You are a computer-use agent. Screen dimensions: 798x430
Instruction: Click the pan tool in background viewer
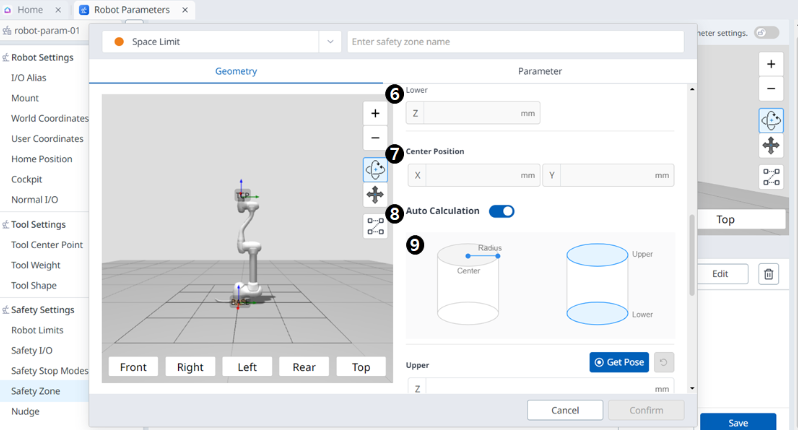coord(770,146)
